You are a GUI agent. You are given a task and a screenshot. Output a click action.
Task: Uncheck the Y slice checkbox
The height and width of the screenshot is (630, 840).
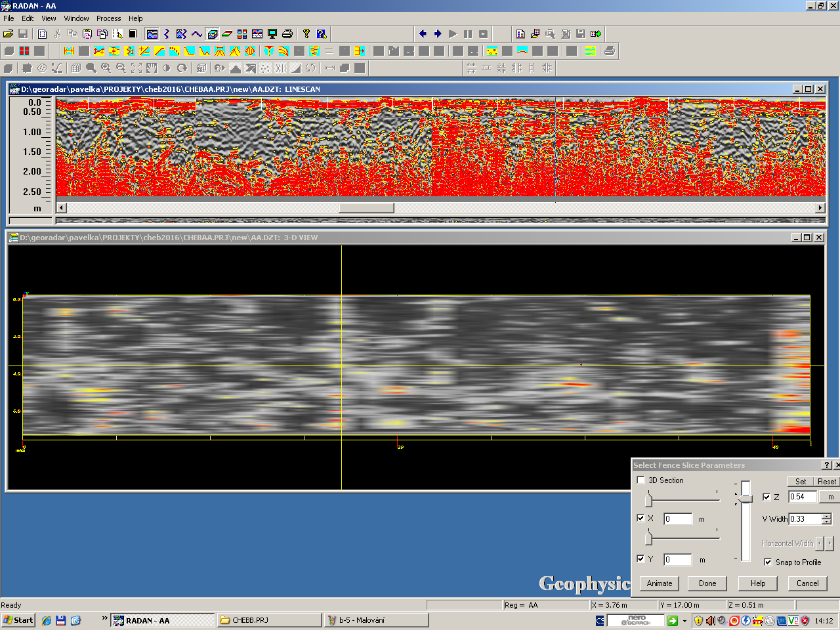point(641,559)
